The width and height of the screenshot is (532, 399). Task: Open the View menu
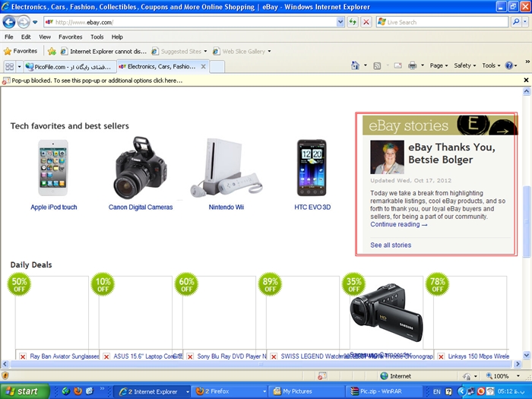[44, 37]
